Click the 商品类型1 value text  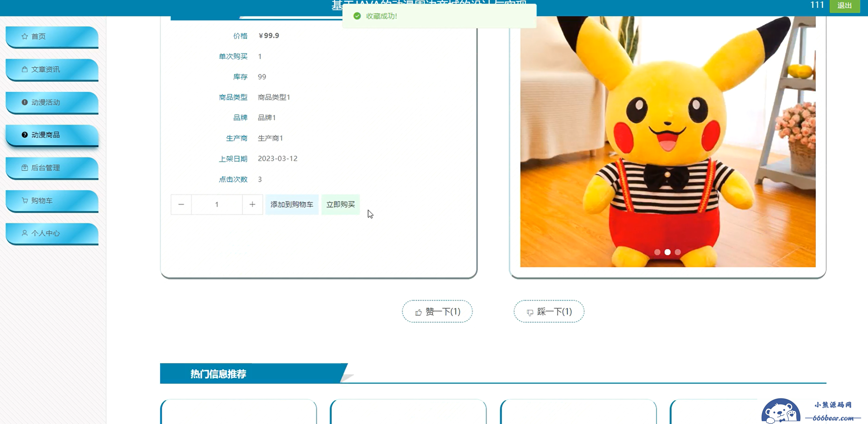[x=274, y=98]
